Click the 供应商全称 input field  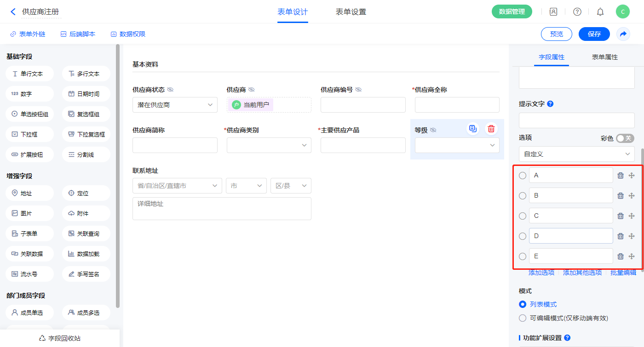pos(457,105)
